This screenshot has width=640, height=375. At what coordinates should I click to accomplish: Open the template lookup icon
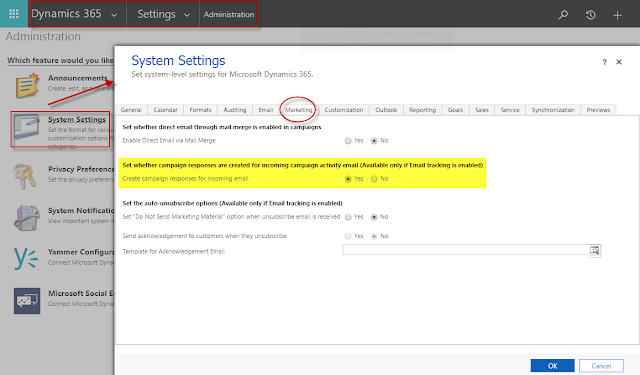(595, 250)
